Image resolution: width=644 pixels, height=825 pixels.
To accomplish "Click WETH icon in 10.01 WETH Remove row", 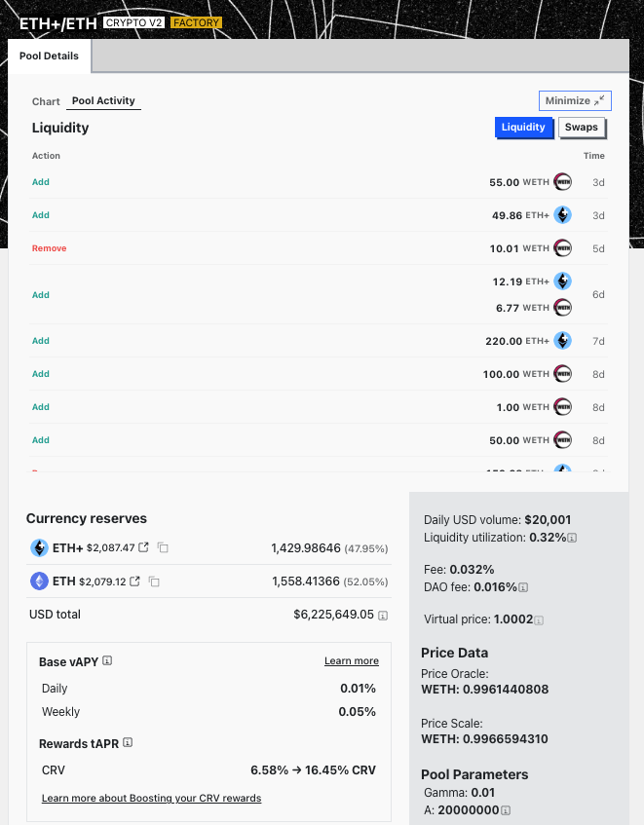I will [562, 248].
